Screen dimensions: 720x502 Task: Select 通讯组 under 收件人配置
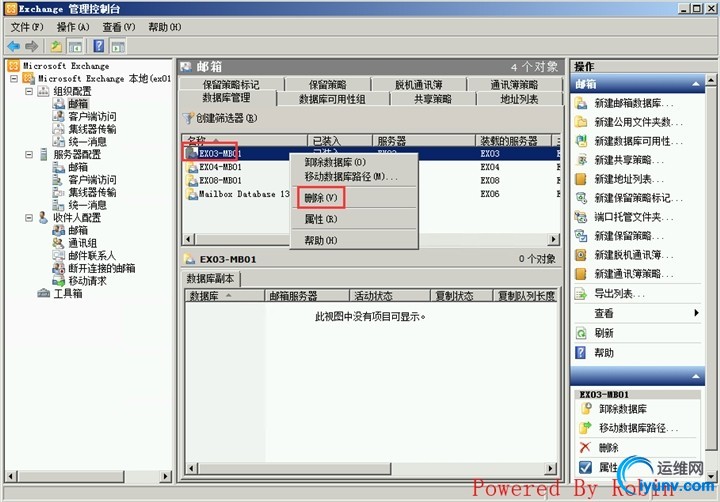82,243
